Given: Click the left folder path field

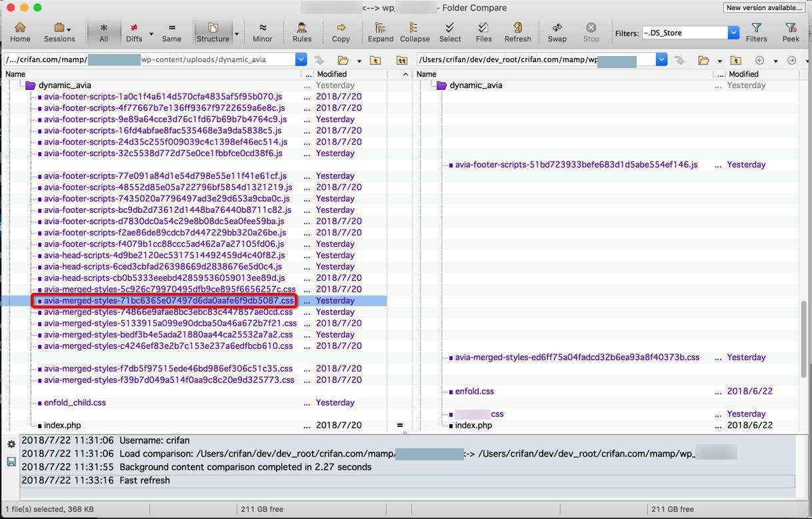Looking at the screenshot, I should pos(149,59).
